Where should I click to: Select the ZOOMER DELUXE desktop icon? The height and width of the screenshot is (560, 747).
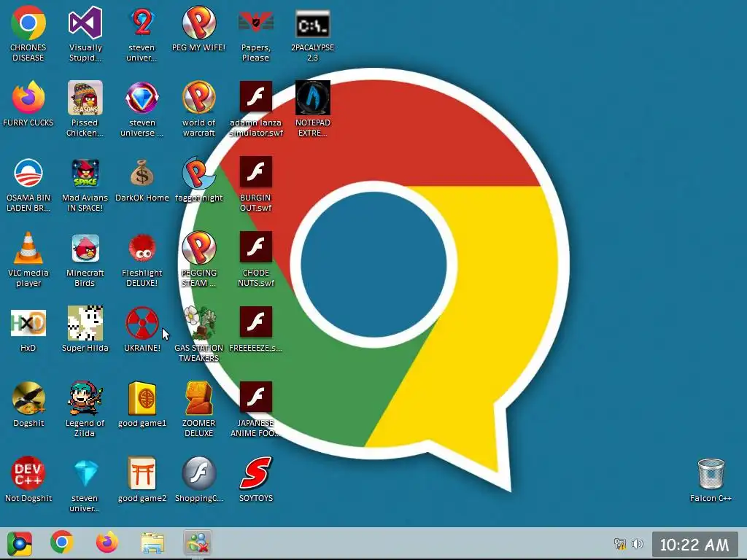[198, 398]
